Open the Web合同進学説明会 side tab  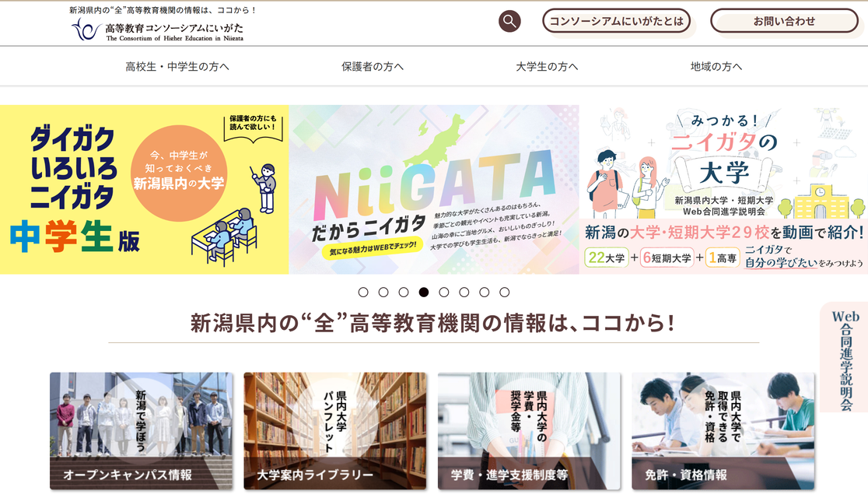tap(845, 358)
